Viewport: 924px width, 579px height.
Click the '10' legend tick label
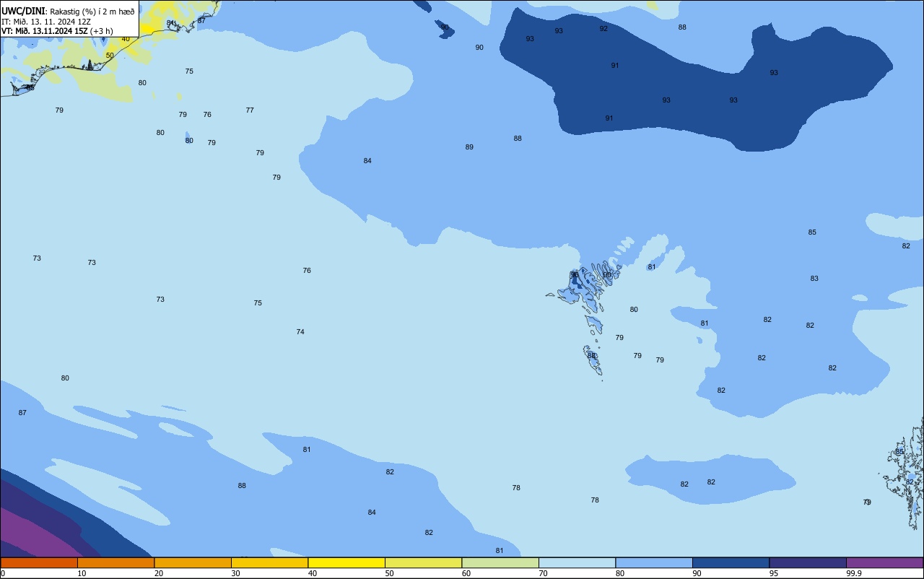point(82,573)
